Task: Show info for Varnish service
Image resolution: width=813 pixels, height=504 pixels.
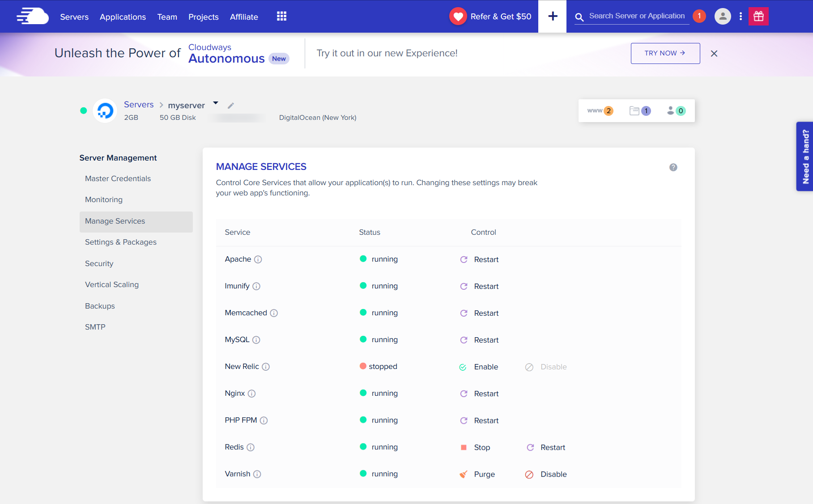Action: (257, 474)
